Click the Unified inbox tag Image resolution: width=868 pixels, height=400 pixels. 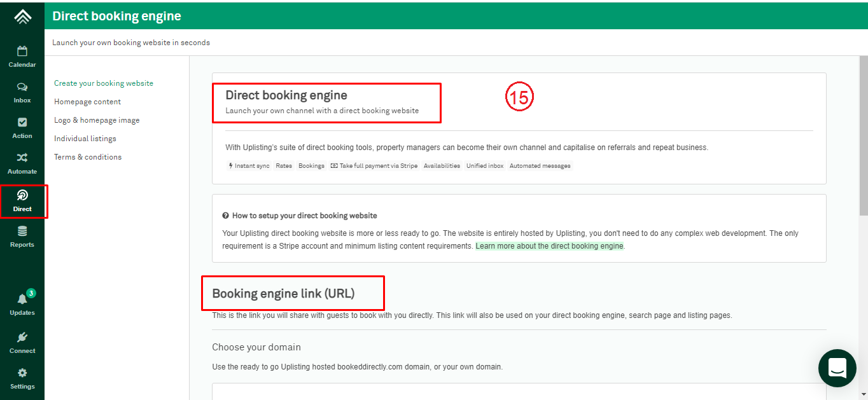pos(485,166)
